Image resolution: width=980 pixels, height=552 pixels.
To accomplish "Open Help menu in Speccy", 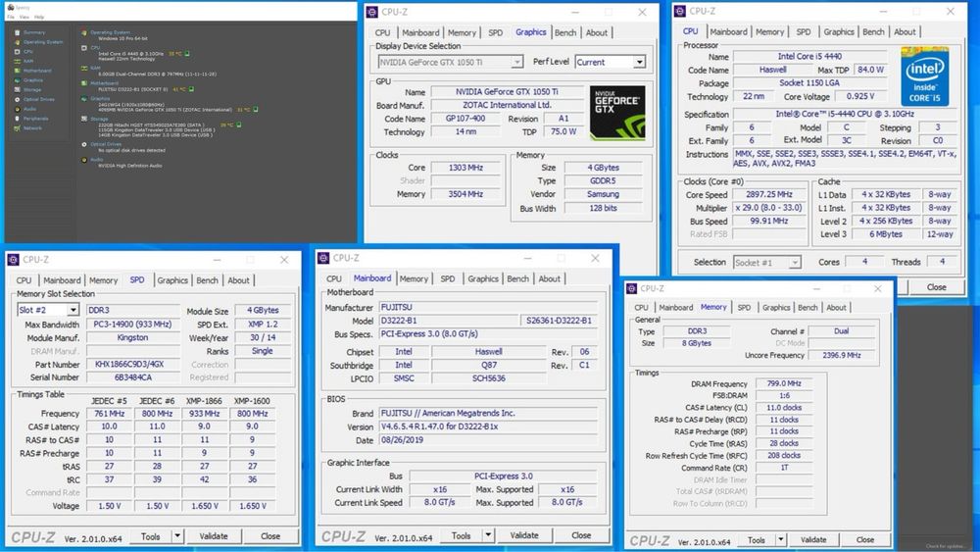I will tap(39, 17).
